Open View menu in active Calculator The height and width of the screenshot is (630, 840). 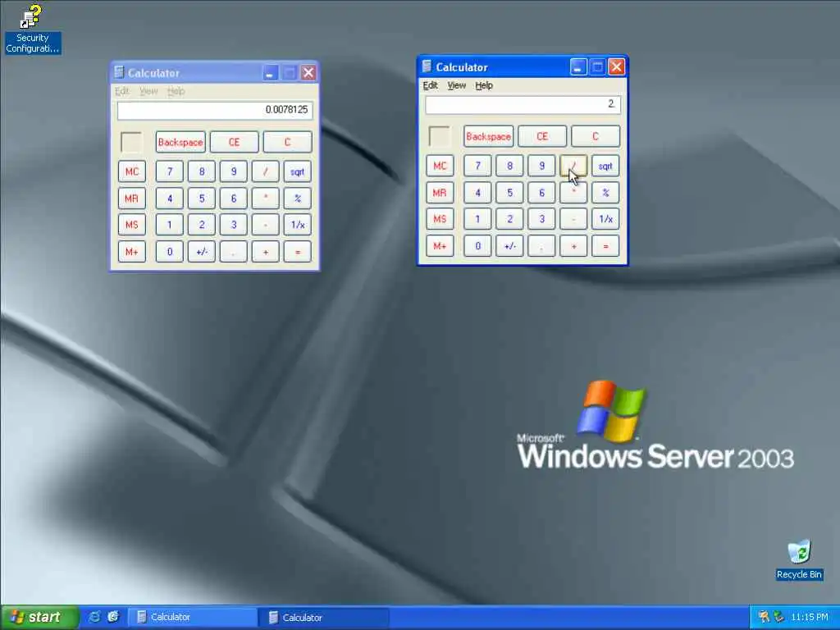(456, 85)
